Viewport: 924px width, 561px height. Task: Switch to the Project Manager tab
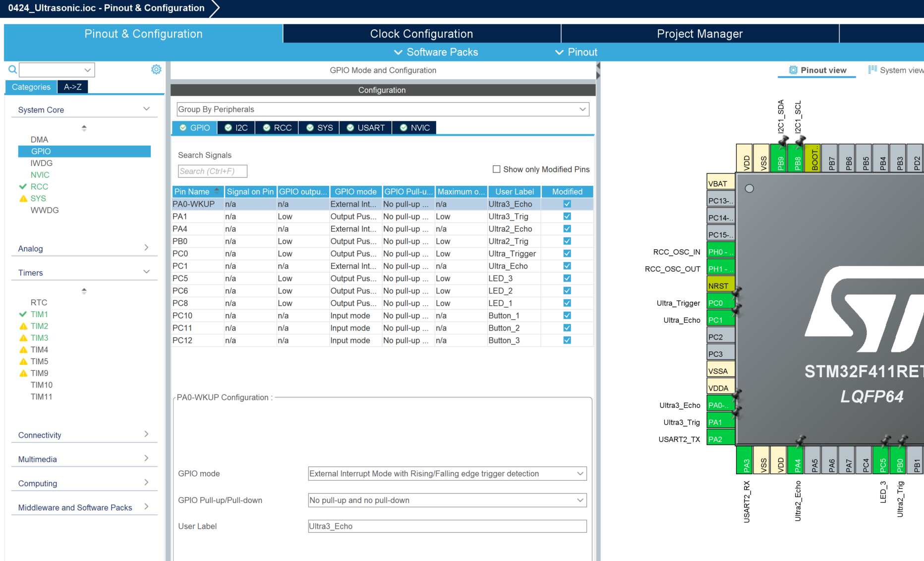click(700, 34)
